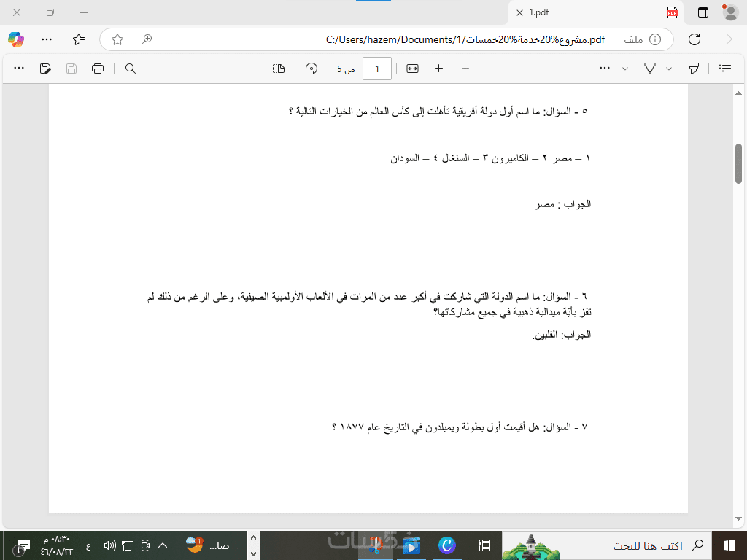Click the save disk icon
747x560 pixels.
coord(71,69)
